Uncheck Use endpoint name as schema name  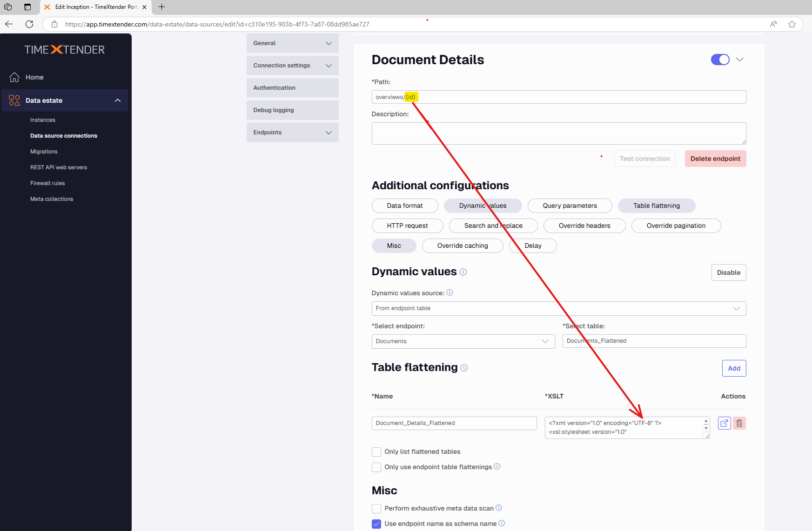376,524
